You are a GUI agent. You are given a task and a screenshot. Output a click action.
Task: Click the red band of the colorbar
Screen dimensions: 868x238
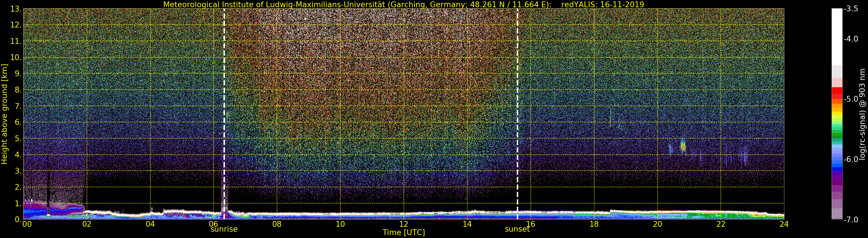pyautogui.click(x=837, y=93)
